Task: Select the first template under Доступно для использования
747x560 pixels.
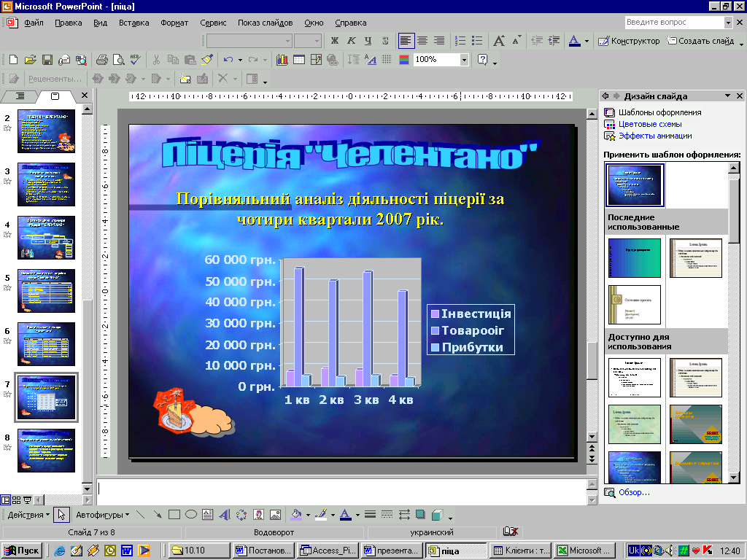Action: pos(635,378)
